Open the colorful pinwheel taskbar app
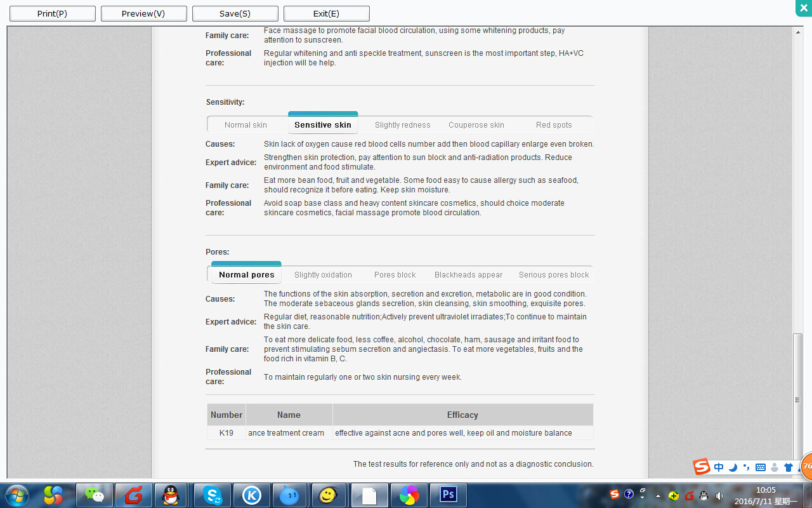 click(409, 495)
